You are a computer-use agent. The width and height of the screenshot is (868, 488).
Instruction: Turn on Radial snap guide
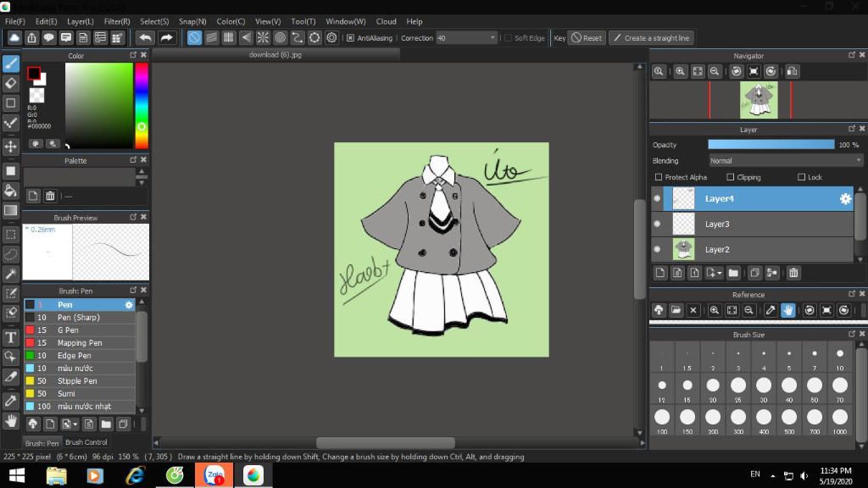(263, 37)
